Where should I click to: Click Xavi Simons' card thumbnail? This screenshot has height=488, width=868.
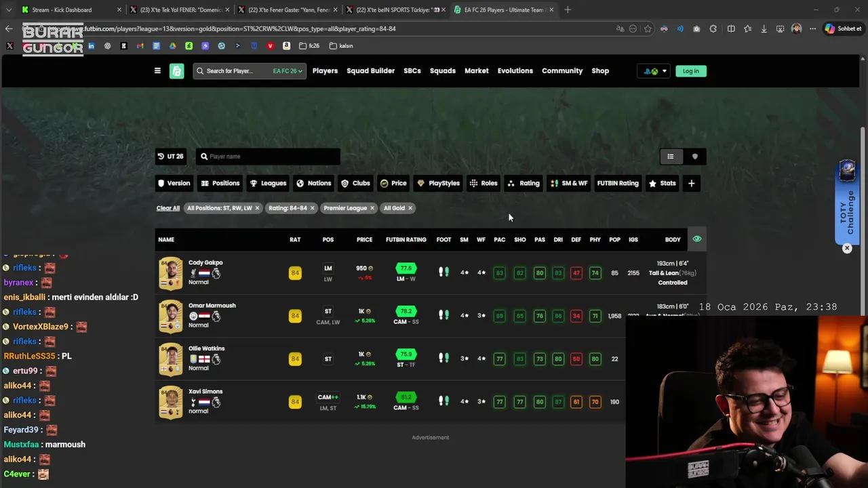click(170, 401)
